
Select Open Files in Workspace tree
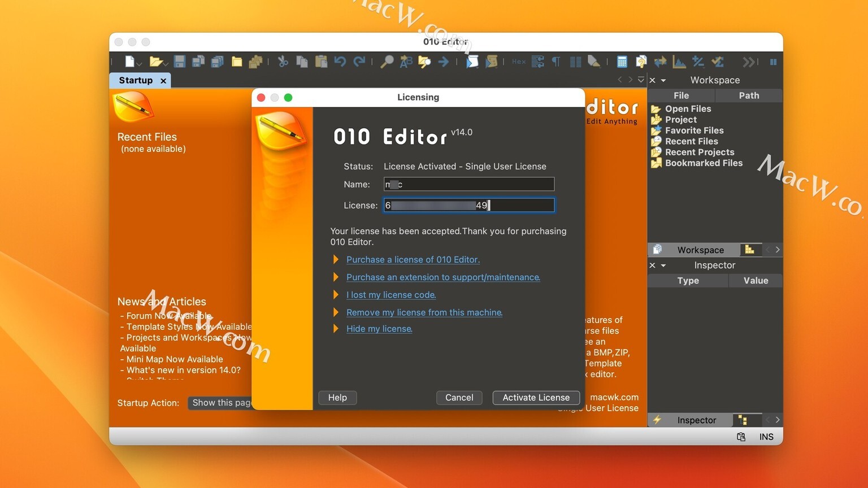coord(688,108)
